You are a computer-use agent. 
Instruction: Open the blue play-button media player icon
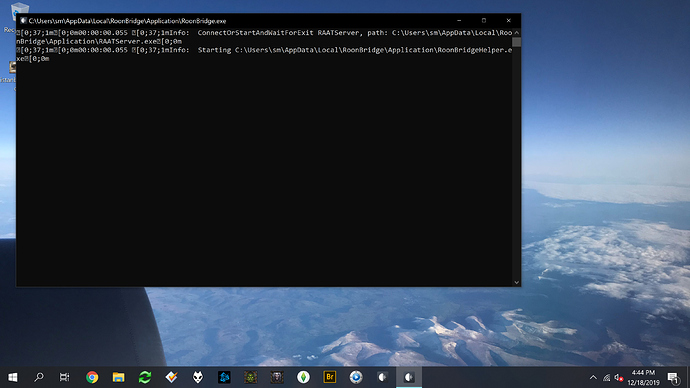[x=356, y=377]
